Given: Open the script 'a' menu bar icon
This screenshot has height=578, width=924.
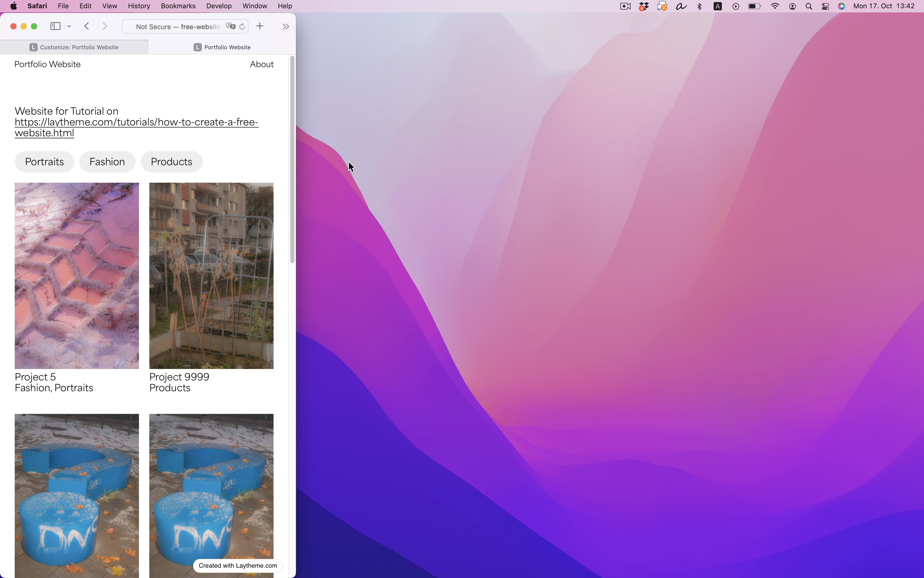Looking at the screenshot, I should pos(681,6).
